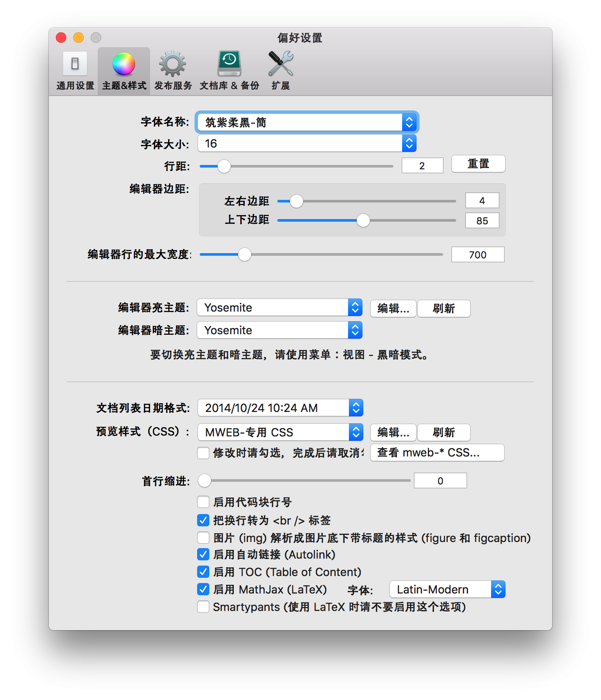Image resolution: width=601 pixels, height=700 pixels.
Task: Open the 字体大小 size combo box arrow
Action: [x=409, y=143]
